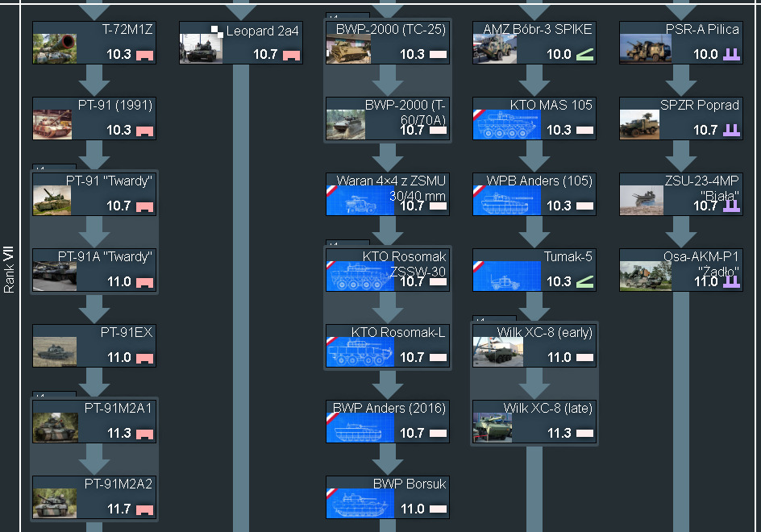Click the white squares marker on Leopard 2a4
Image resolution: width=761 pixels, height=532 pixels.
click(x=217, y=31)
